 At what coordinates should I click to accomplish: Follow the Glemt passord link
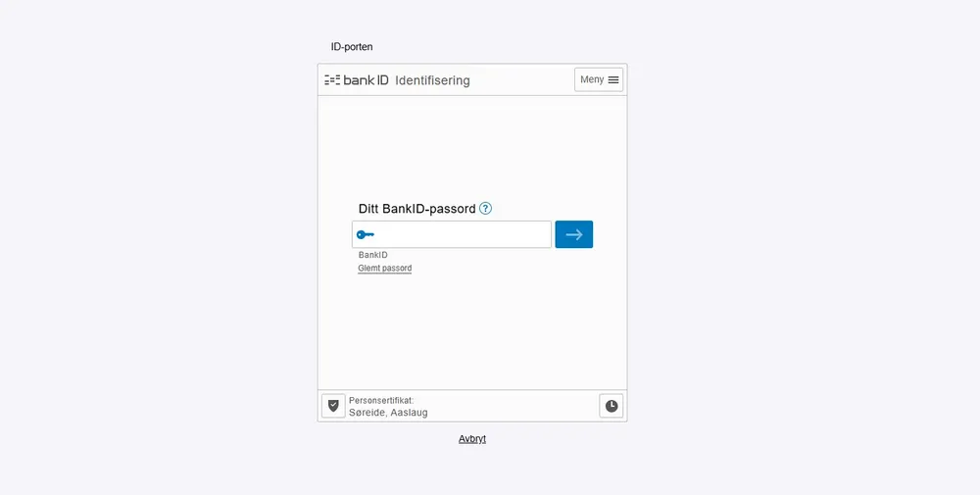pos(384,268)
